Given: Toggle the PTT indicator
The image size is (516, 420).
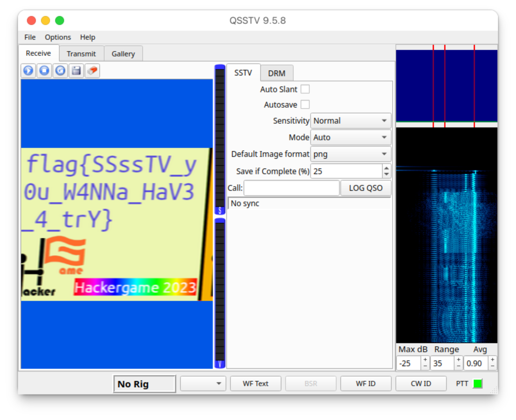Looking at the screenshot, I should pyautogui.click(x=477, y=383).
